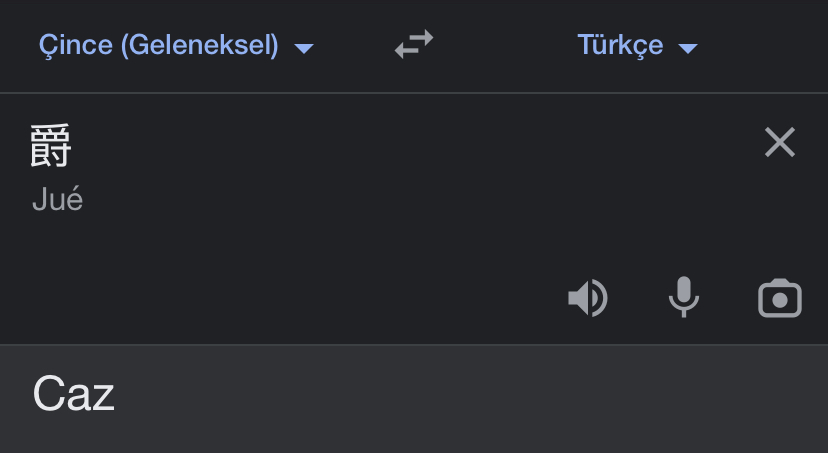This screenshot has width=828, height=453.
Task: Swap the source and target languages
Action: 414,45
